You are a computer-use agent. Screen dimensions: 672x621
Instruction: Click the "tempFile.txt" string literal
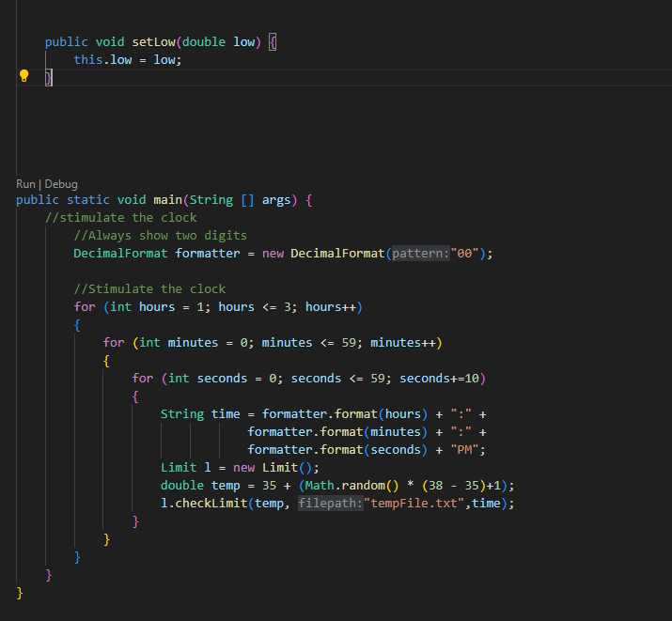pyautogui.click(x=414, y=504)
